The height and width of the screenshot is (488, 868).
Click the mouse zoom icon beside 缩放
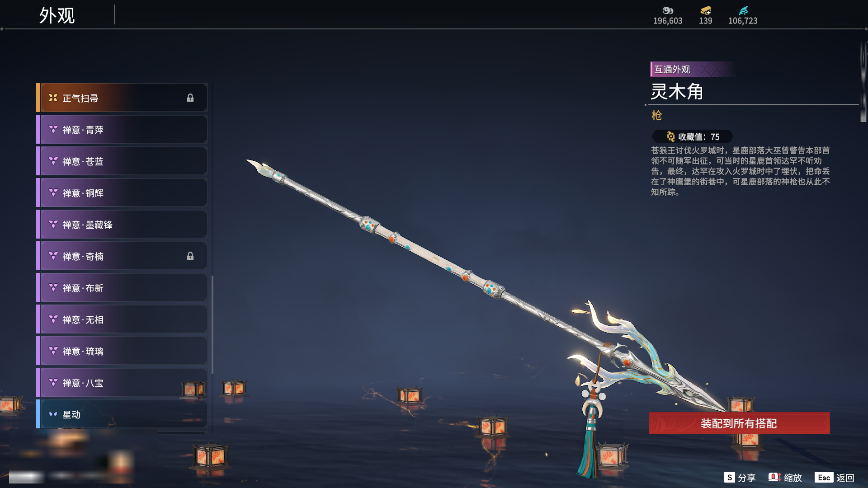(x=774, y=477)
